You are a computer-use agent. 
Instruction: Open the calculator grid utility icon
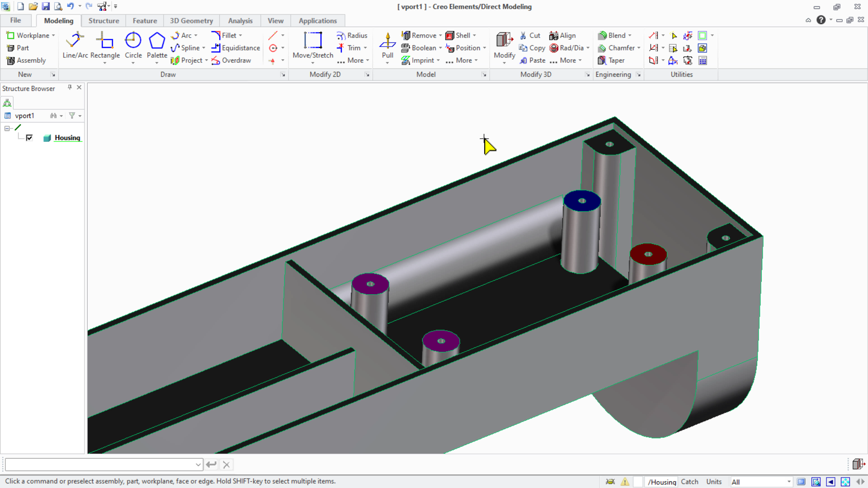click(703, 61)
